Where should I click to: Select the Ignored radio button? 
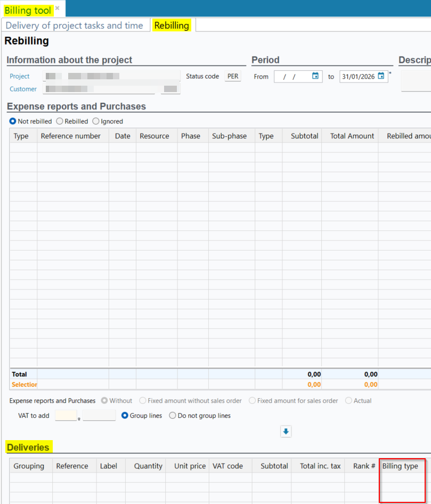point(96,121)
